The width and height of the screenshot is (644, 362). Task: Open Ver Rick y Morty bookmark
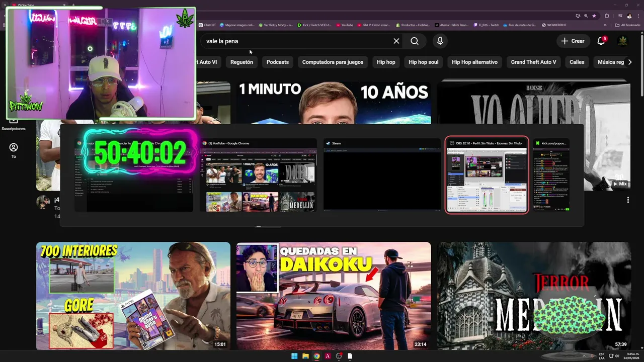(276, 25)
